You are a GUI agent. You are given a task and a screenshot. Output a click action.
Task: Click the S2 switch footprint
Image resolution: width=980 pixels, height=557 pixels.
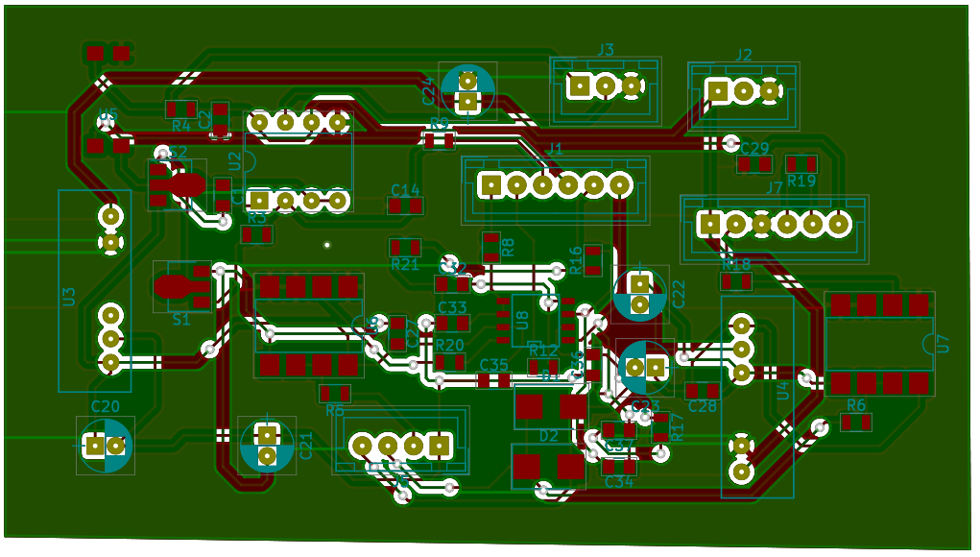click(x=176, y=184)
